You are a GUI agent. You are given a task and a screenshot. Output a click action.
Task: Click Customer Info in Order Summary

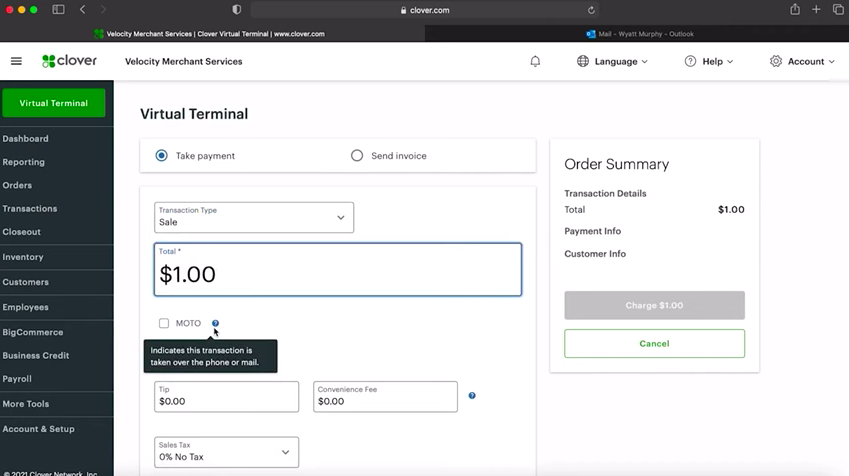click(595, 254)
